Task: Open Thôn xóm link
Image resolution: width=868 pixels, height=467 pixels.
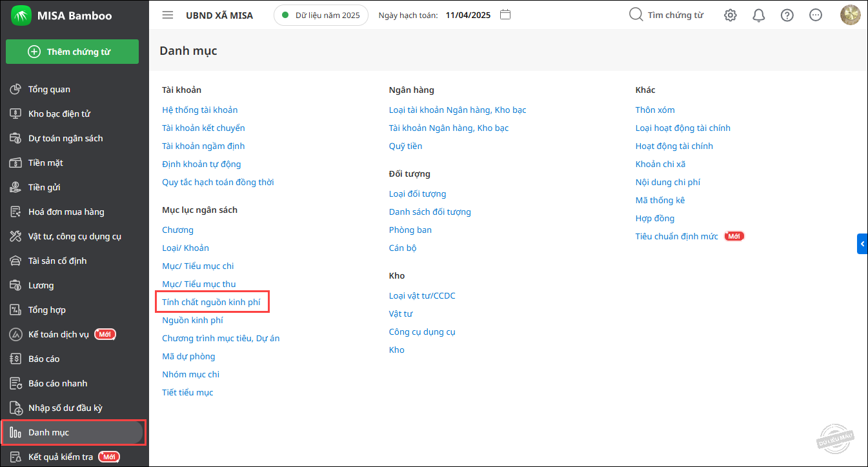Action: click(655, 110)
